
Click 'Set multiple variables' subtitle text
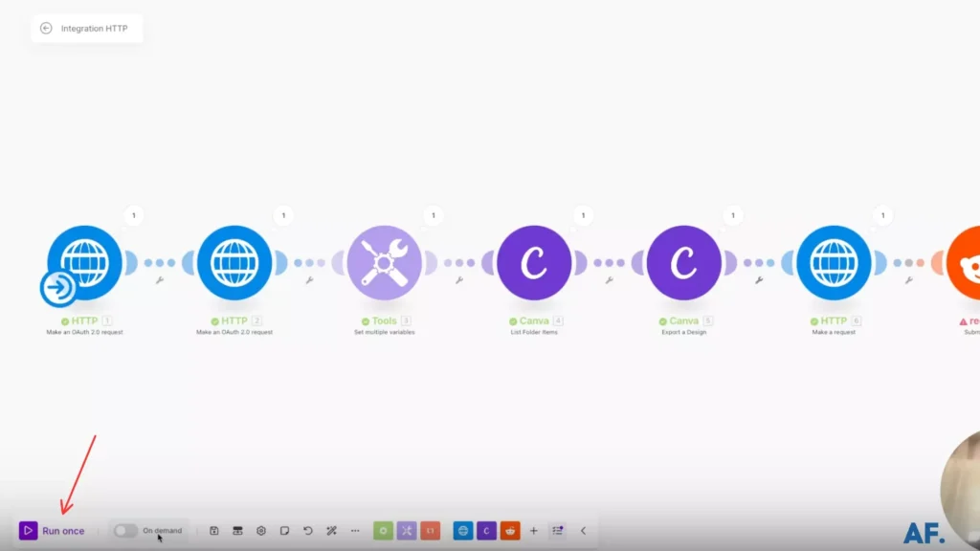[x=385, y=332]
